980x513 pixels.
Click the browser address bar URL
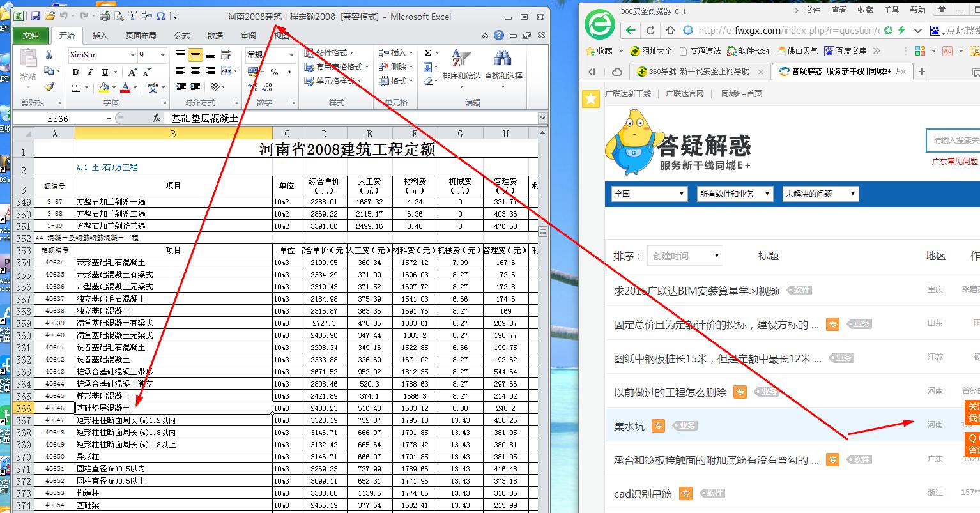click(x=788, y=30)
